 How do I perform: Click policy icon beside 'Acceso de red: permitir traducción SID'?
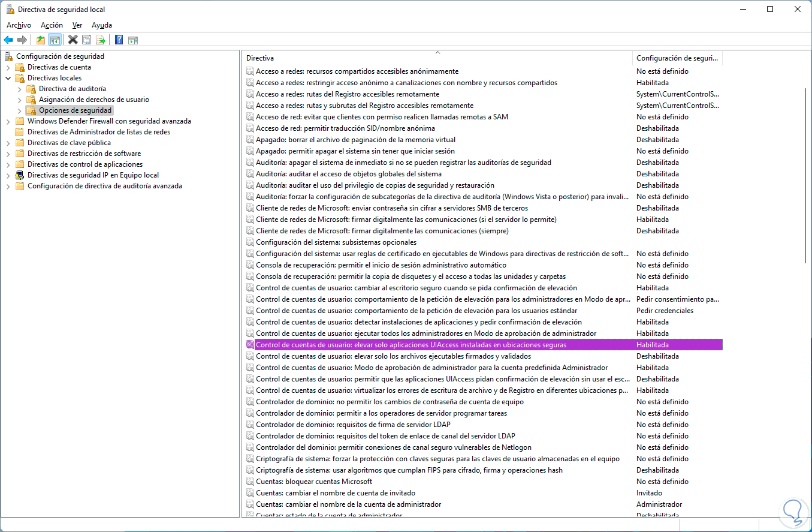pos(250,128)
